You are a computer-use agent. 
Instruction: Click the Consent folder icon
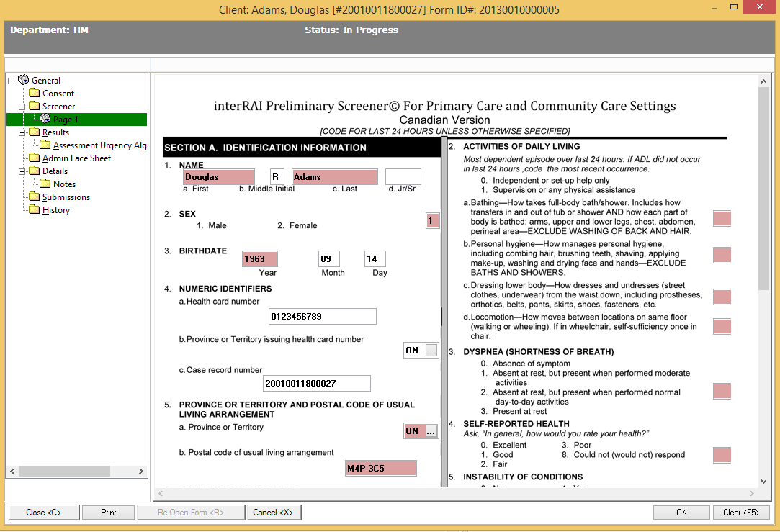click(x=35, y=93)
